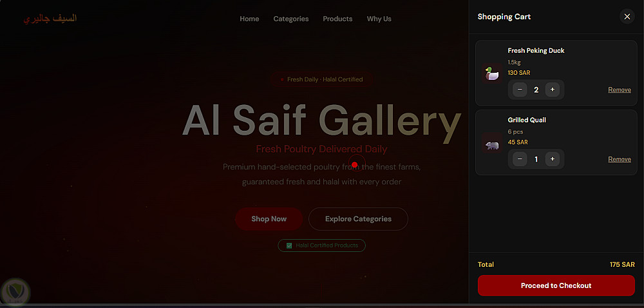This screenshot has width=644, height=308.
Task: Select Why Us in navigation
Action: (379, 19)
